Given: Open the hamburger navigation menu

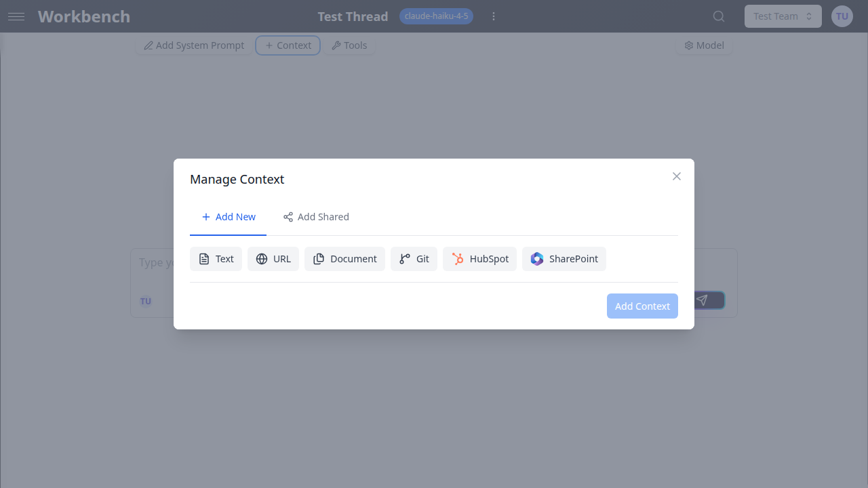Looking at the screenshot, I should 16,16.
